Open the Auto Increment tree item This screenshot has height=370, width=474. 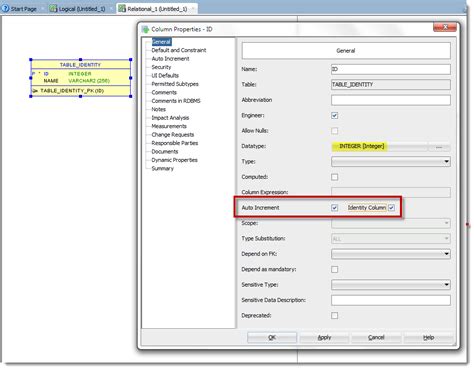tap(170, 59)
